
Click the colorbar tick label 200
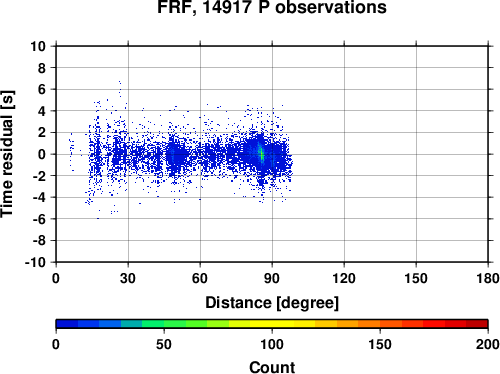(x=488, y=344)
